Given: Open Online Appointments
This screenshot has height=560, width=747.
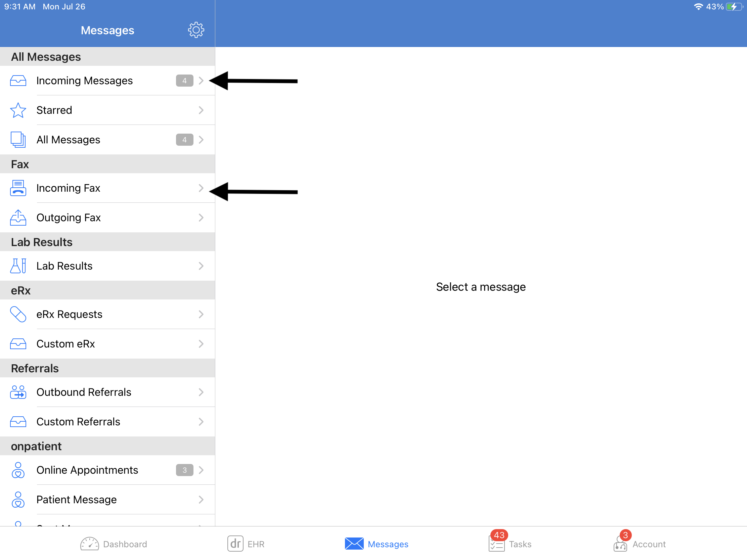Looking at the screenshot, I should coord(107,470).
